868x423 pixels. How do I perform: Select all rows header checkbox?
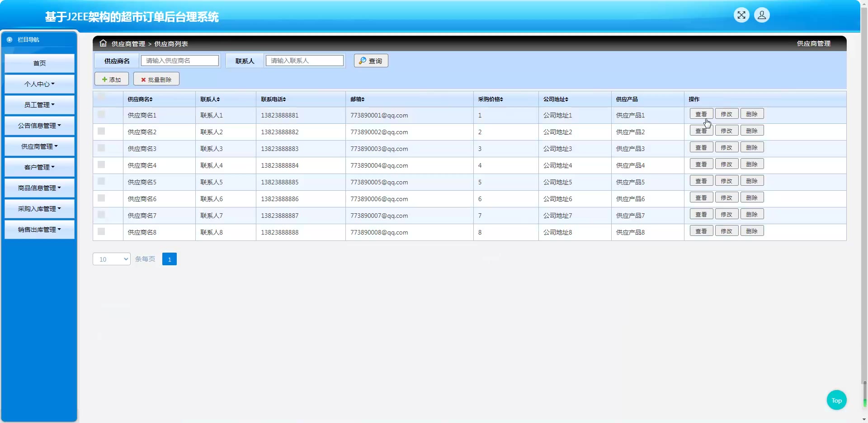101,96
